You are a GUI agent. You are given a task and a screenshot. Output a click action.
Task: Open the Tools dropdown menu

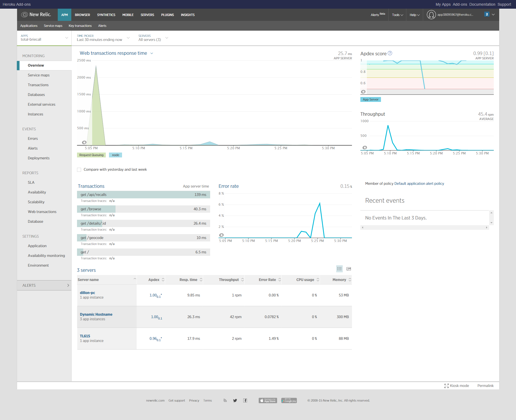point(398,15)
